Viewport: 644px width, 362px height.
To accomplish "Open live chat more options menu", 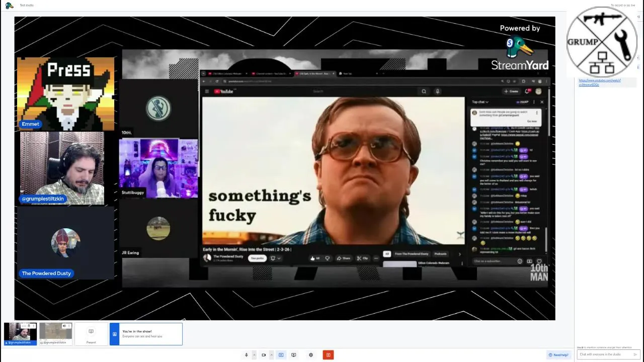I will tap(534, 102).
